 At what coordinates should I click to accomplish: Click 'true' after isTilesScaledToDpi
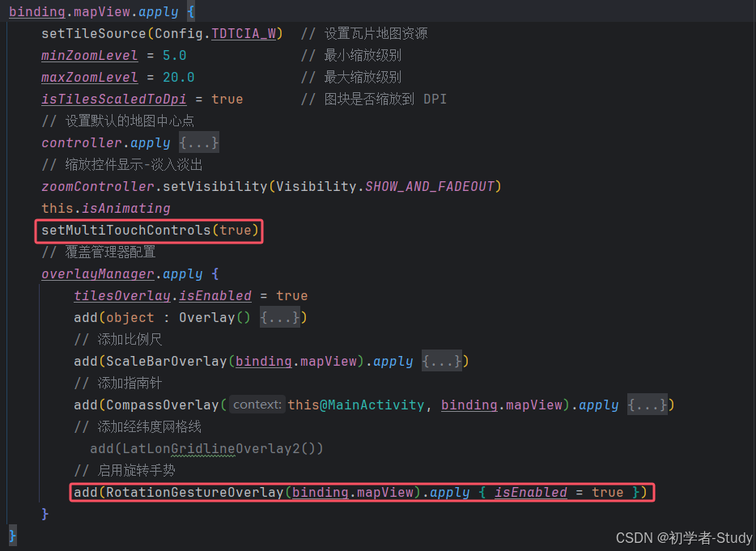pos(227,100)
